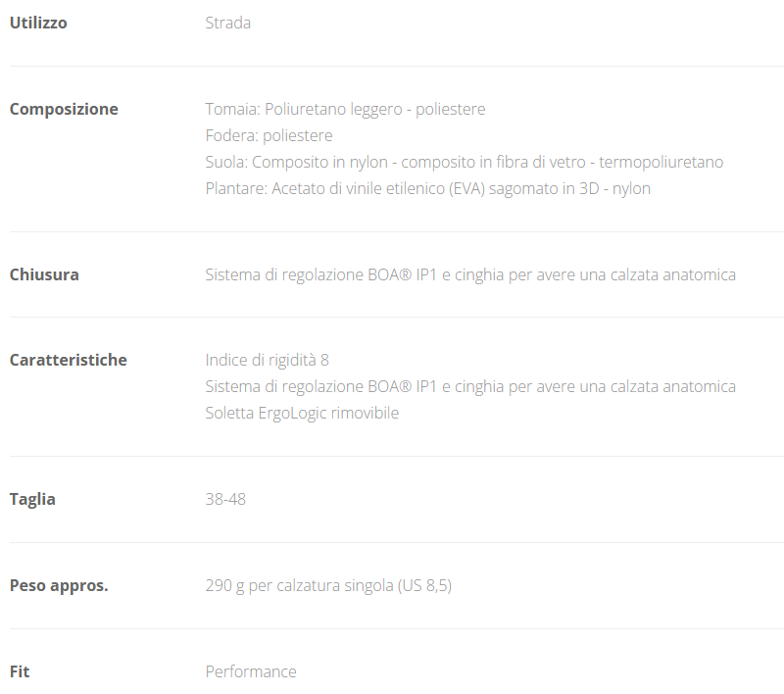The image size is (784, 694).
Task: Select the Strada usage value
Action: [x=227, y=23]
